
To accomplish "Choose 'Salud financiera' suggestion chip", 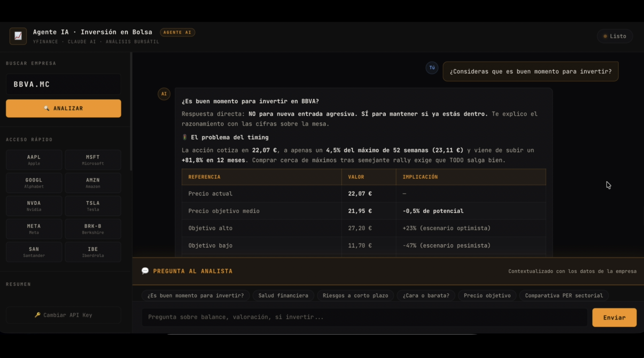I will [x=283, y=295].
